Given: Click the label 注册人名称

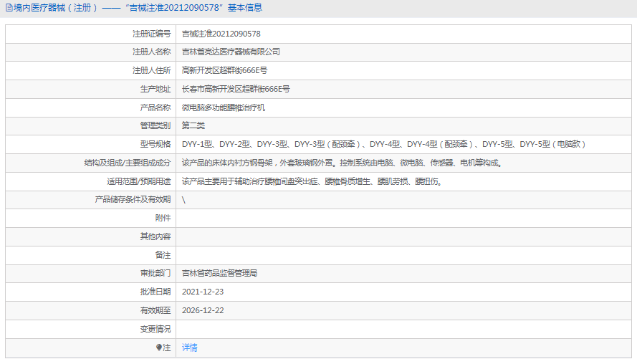Looking at the screenshot, I should coord(151,52).
